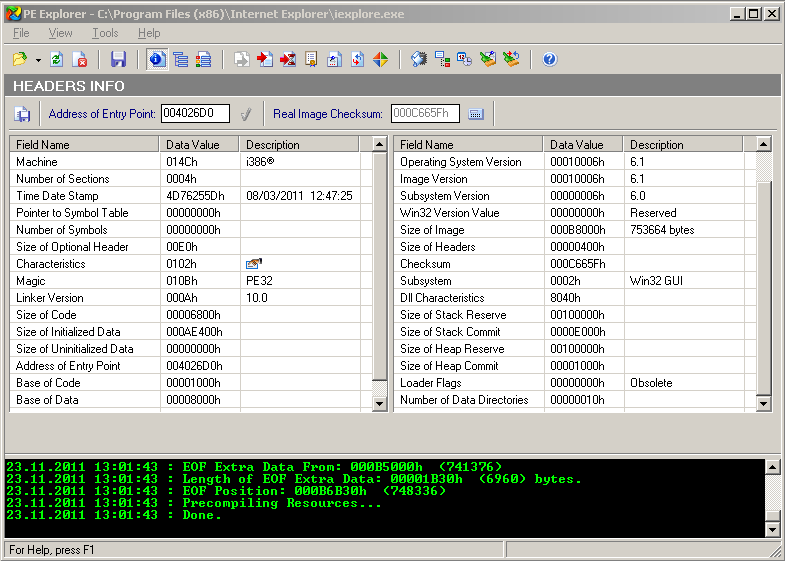Click the save headers icon left of Entry Point
The image size is (785, 561).
pyautogui.click(x=22, y=114)
